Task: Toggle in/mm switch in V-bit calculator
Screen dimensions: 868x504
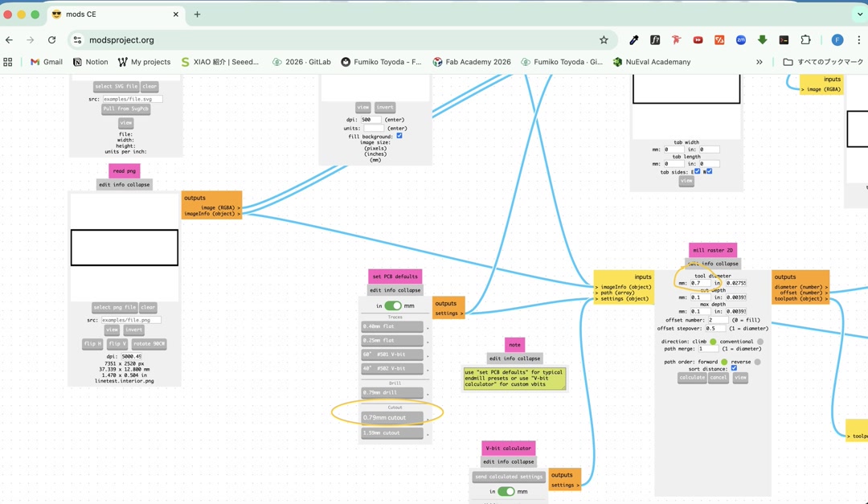Action: click(x=506, y=491)
